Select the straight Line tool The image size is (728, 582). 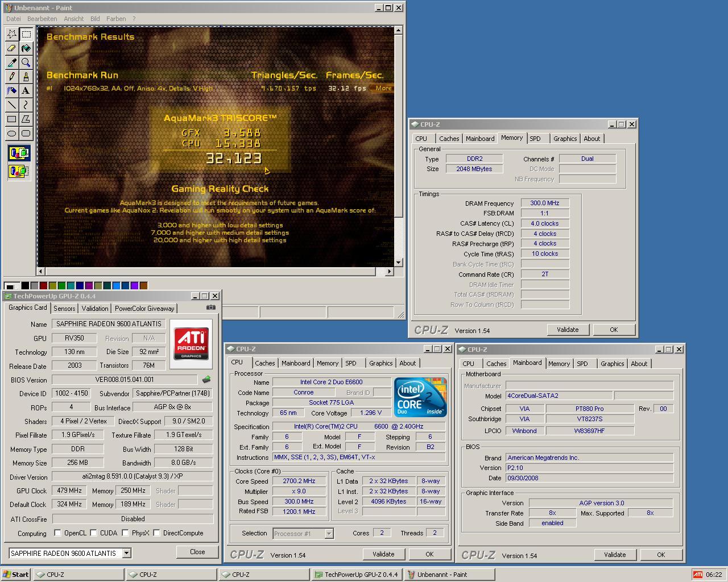click(x=11, y=105)
